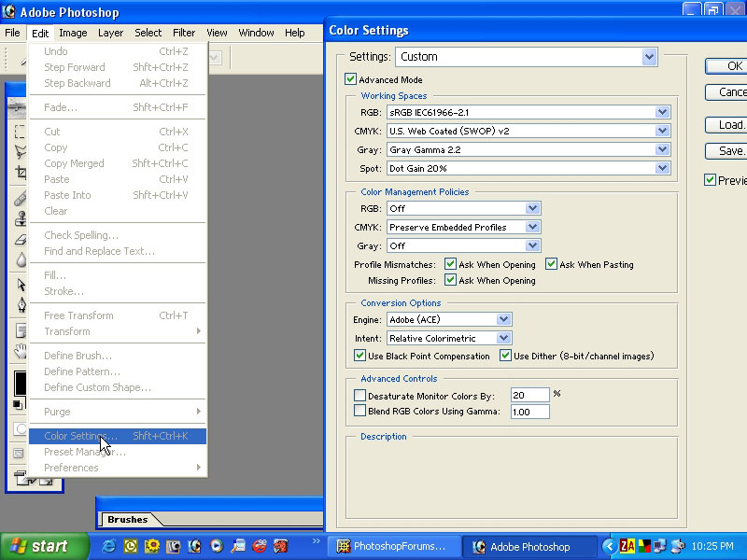Select the Rectangular Marquee tool
This screenshot has height=560, width=747.
pyautogui.click(x=21, y=132)
